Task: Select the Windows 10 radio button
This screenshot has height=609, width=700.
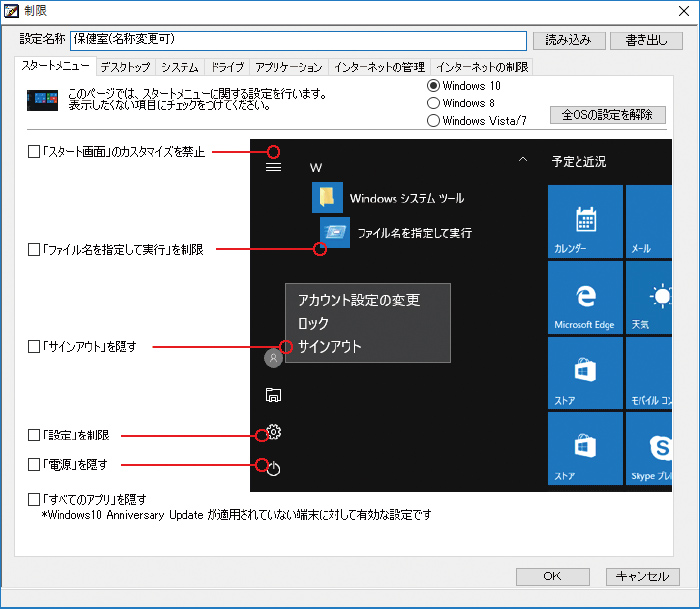Action: [433, 85]
